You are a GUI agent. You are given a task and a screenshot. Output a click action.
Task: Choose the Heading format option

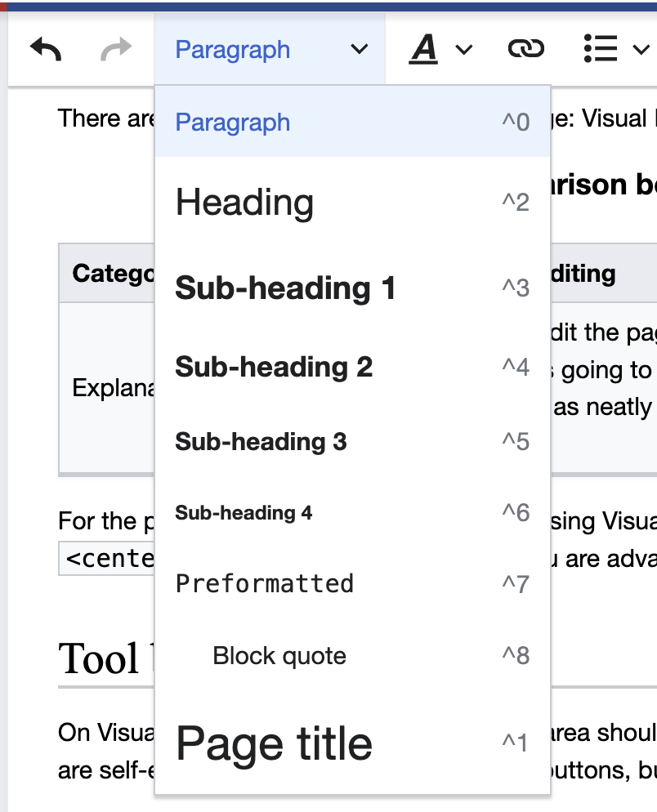pos(244,203)
